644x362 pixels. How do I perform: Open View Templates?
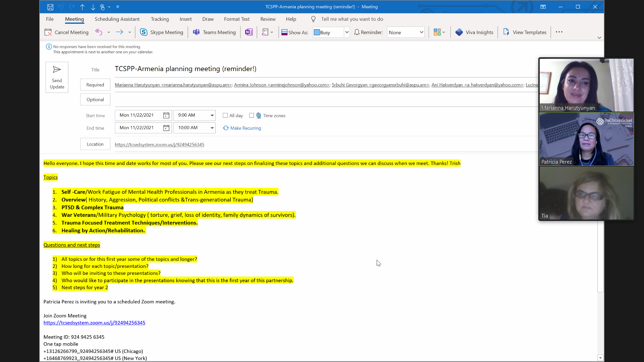pos(525,32)
